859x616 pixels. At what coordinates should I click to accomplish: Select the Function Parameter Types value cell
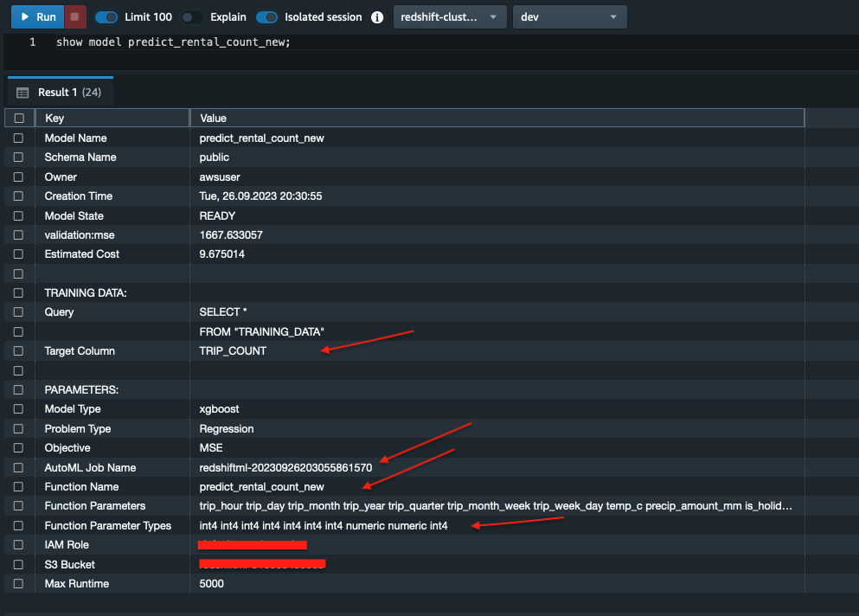(324, 525)
